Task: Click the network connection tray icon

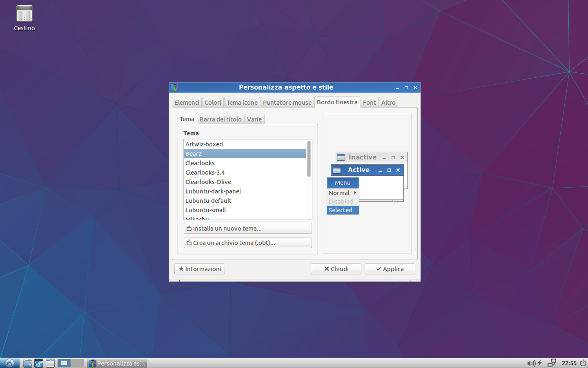Action: click(552, 363)
